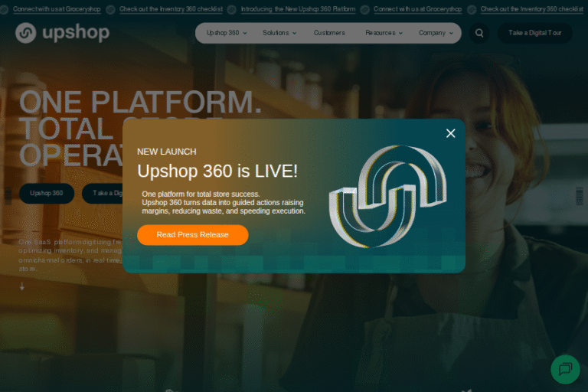Click the header 'Take a Digital Tour' button

[534, 33]
